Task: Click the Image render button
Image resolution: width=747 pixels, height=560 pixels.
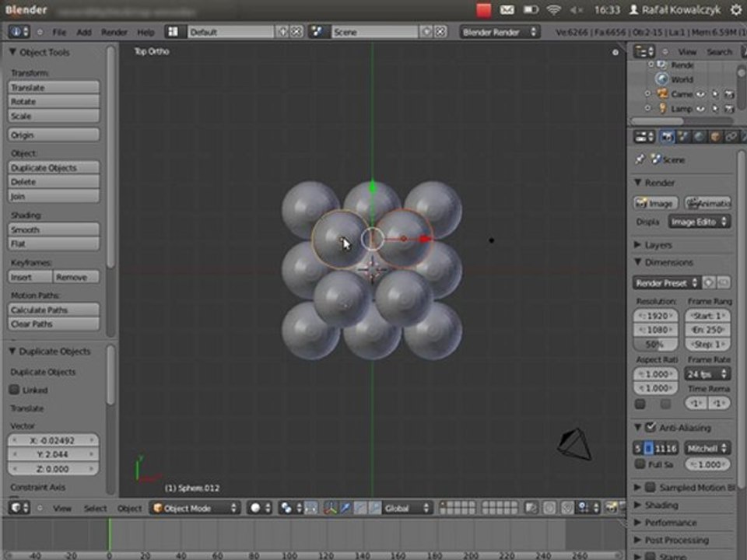Action: click(x=655, y=203)
